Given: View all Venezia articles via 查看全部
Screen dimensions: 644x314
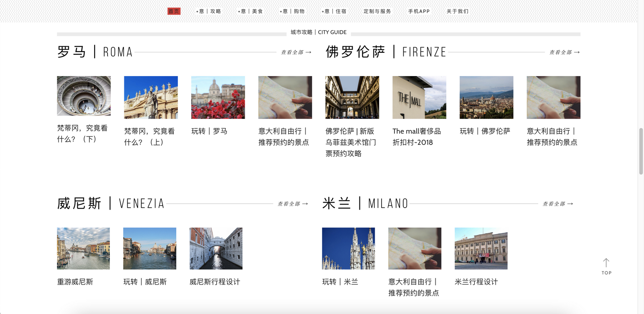Looking at the screenshot, I should (293, 204).
